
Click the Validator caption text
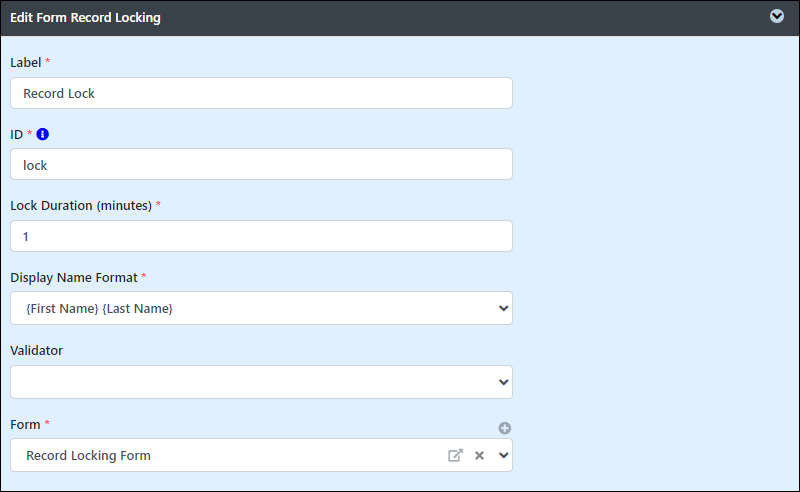pos(37,351)
